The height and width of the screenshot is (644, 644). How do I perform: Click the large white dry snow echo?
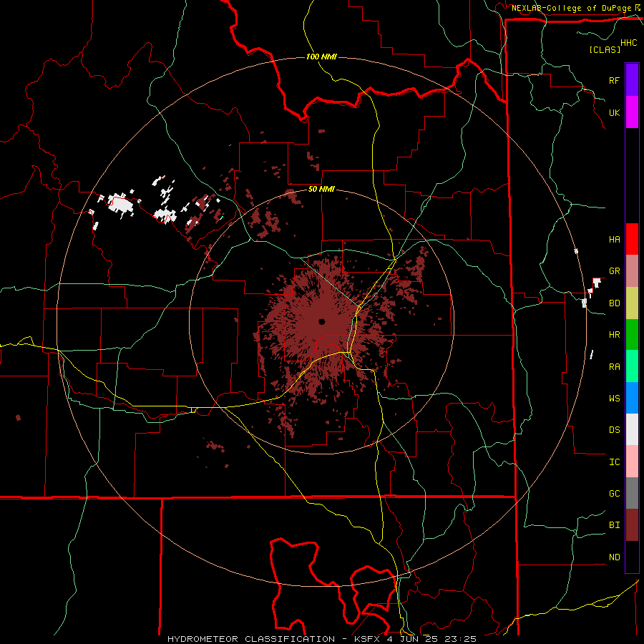tap(121, 204)
